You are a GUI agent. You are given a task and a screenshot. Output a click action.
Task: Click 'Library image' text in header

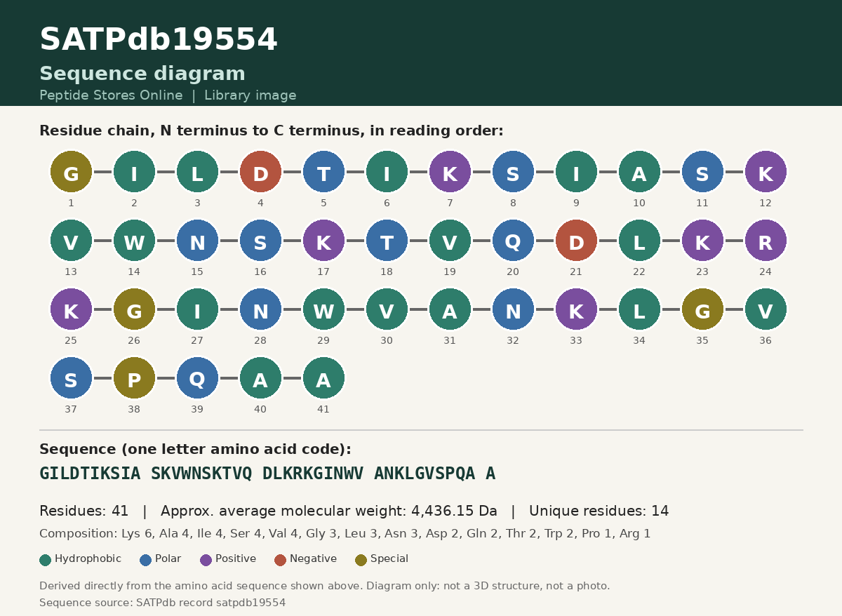[x=250, y=95]
